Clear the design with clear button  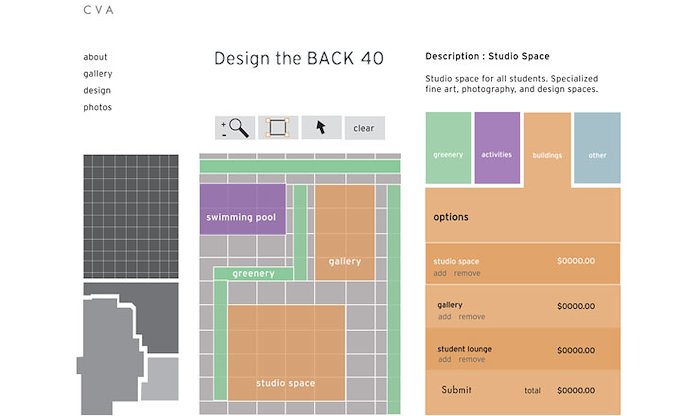point(364,128)
